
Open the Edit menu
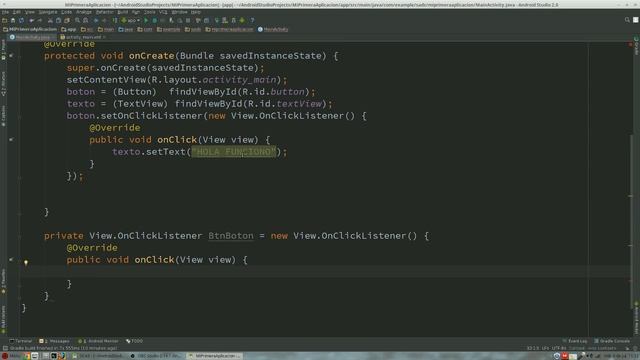(x=17, y=12)
